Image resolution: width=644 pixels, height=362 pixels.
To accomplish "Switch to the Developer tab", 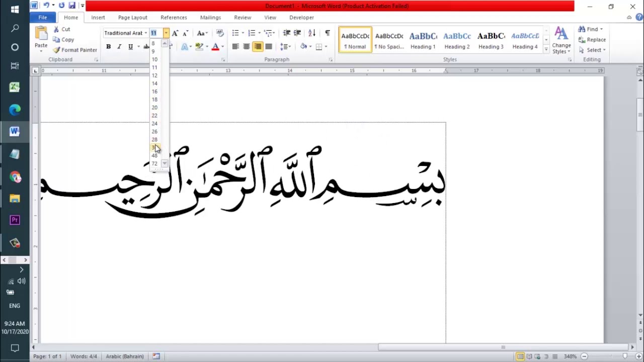I will (x=301, y=18).
